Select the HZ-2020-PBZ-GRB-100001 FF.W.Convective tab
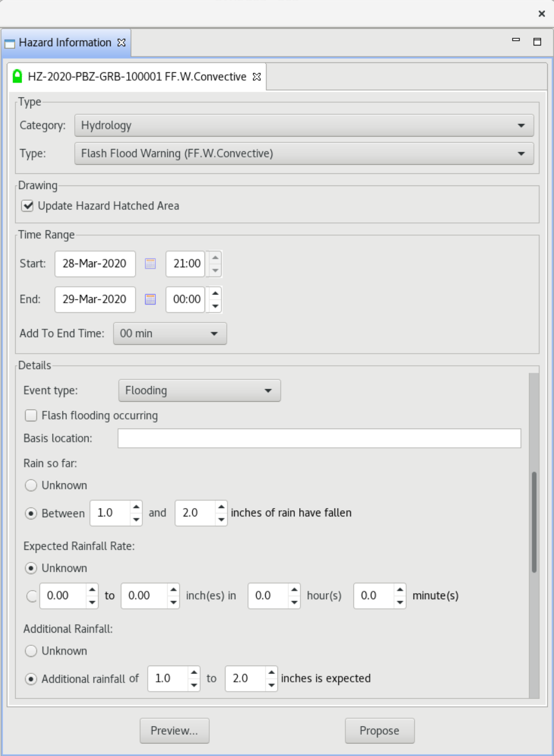The height and width of the screenshot is (756, 554). point(136,77)
